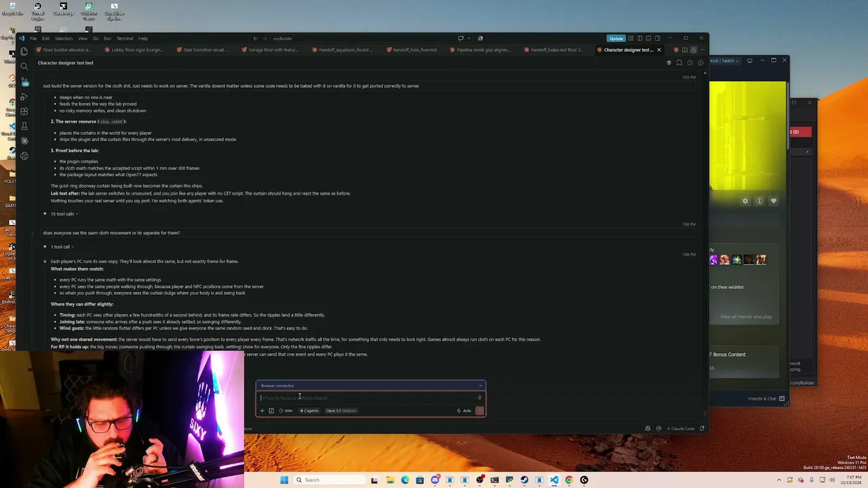This screenshot has height=488, width=868.
Task: Open Source Control view in activity bar
Action: [24, 81]
